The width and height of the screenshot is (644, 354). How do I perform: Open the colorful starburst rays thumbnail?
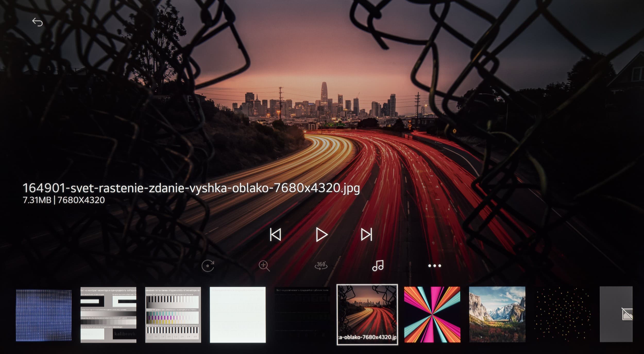pos(432,315)
